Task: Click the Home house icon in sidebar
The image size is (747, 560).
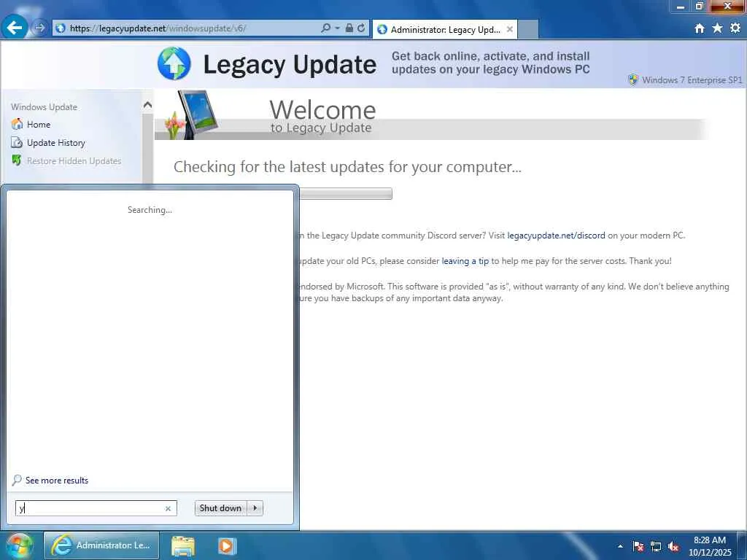Action: pyautogui.click(x=18, y=124)
